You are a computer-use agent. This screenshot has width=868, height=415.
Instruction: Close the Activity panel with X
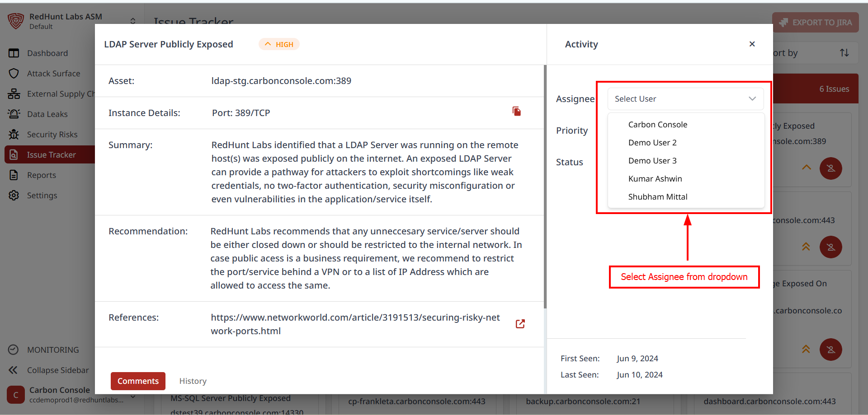(752, 44)
